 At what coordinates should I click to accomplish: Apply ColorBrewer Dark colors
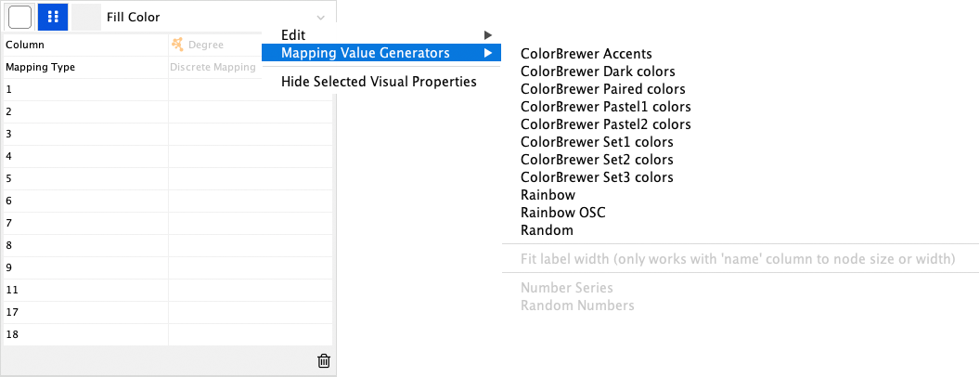598,71
